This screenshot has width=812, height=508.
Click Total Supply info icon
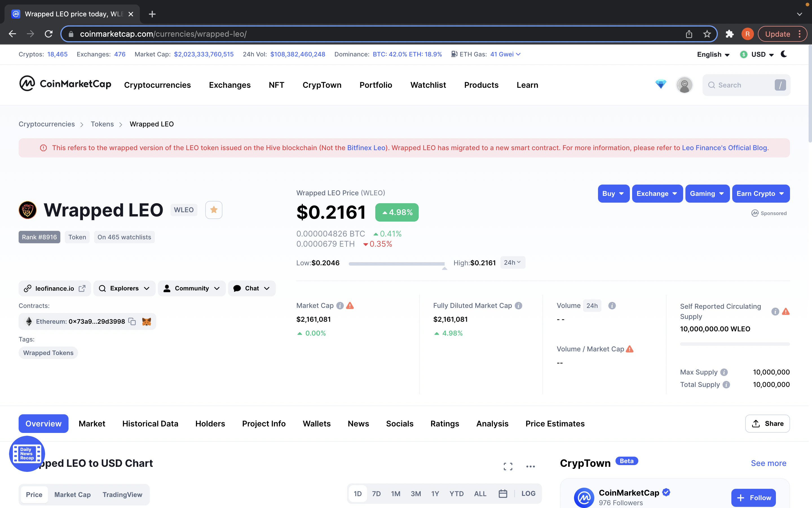tap(726, 385)
